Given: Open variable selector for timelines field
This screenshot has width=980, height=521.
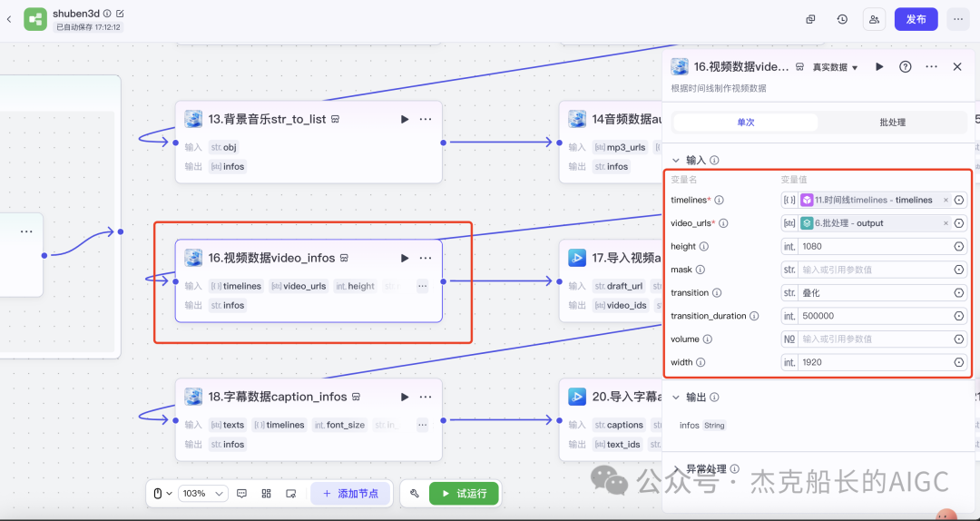Looking at the screenshot, I should pos(959,201).
